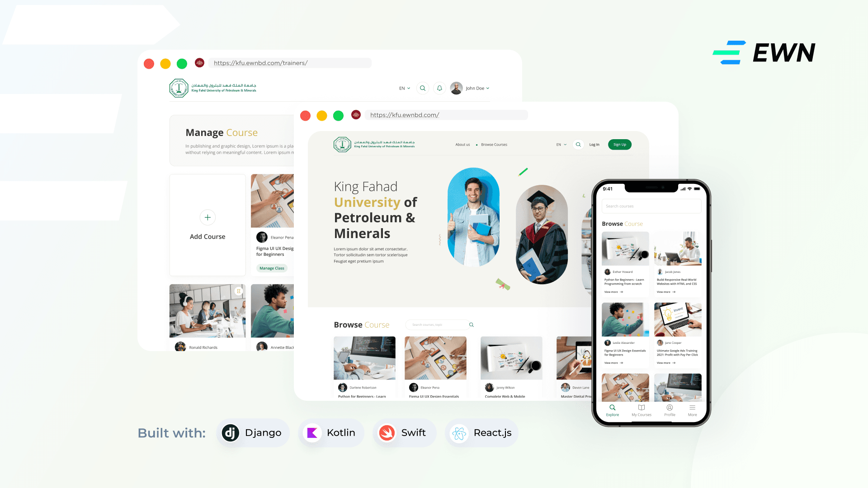Click the Manage Class button
Image resolution: width=868 pixels, height=488 pixels.
click(271, 267)
